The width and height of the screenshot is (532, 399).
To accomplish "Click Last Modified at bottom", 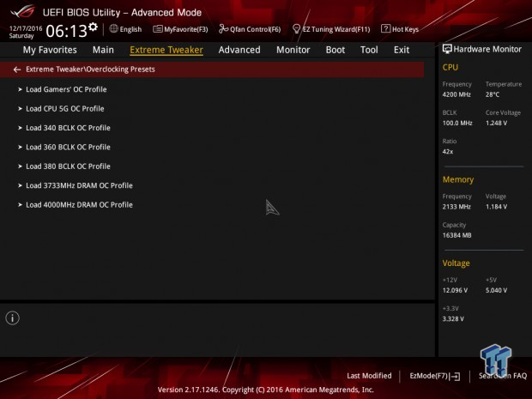I will pos(369,376).
